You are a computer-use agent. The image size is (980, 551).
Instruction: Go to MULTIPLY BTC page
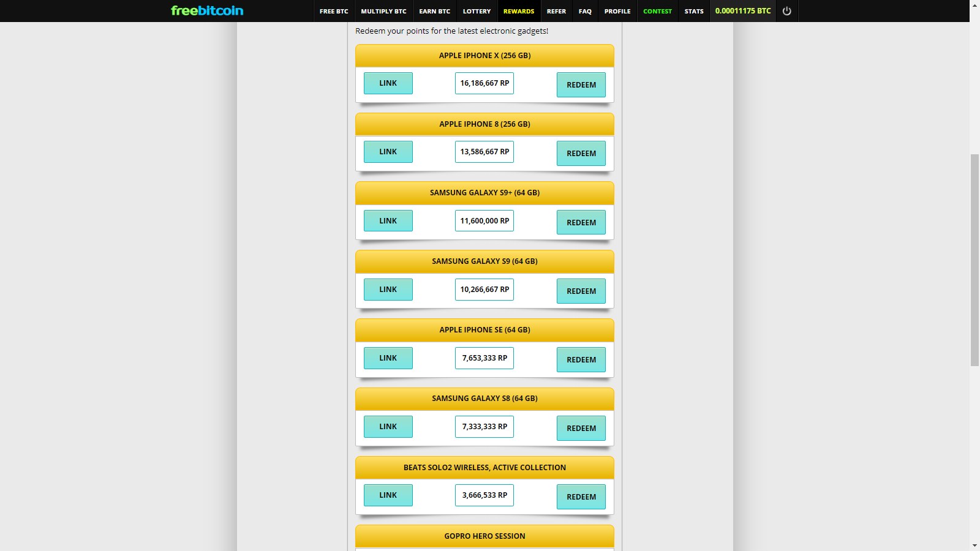pos(383,11)
